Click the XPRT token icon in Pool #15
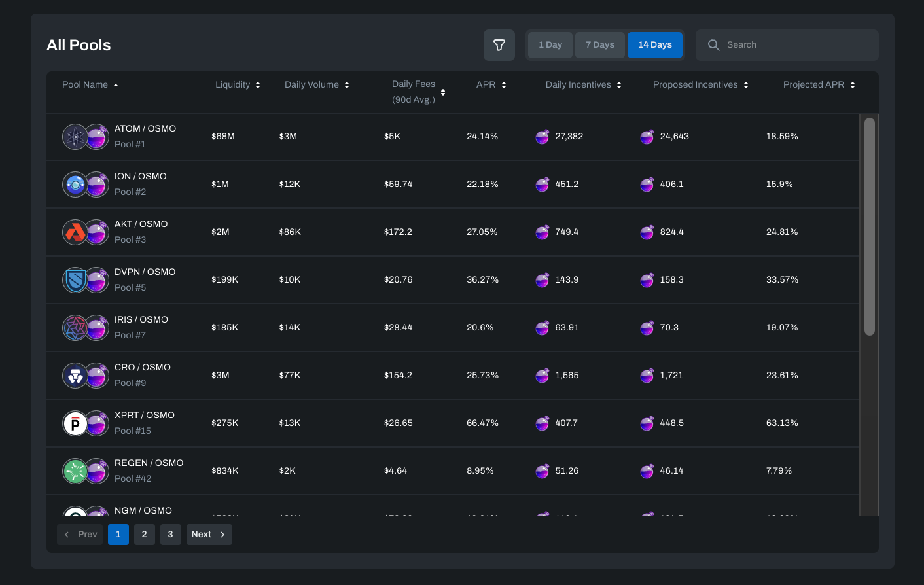The width and height of the screenshot is (924, 585). pos(75,423)
